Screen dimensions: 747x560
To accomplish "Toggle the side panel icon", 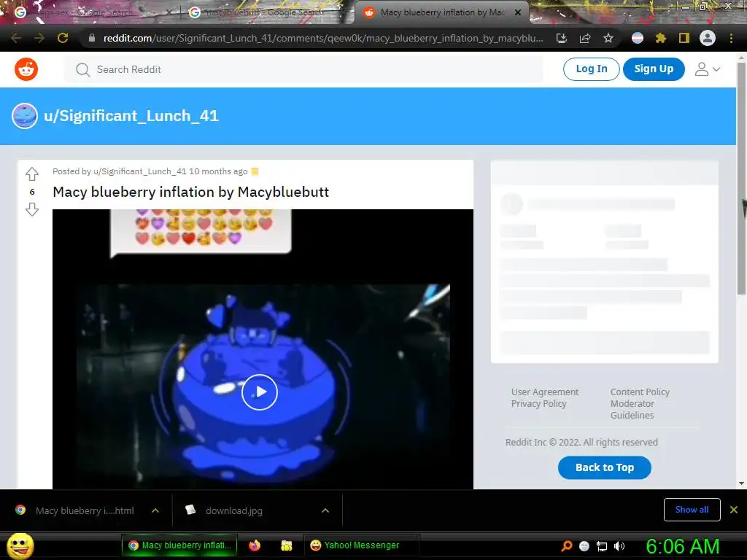I will coord(684,38).
